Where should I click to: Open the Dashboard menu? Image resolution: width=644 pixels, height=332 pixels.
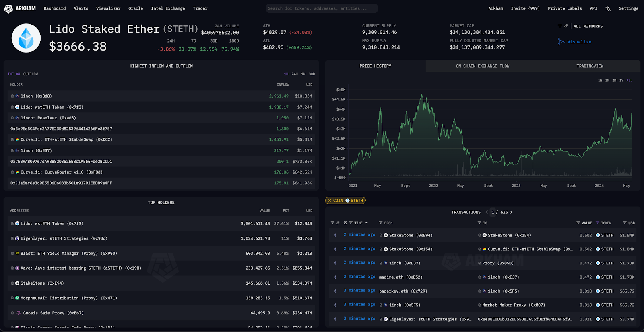[55, 8]
